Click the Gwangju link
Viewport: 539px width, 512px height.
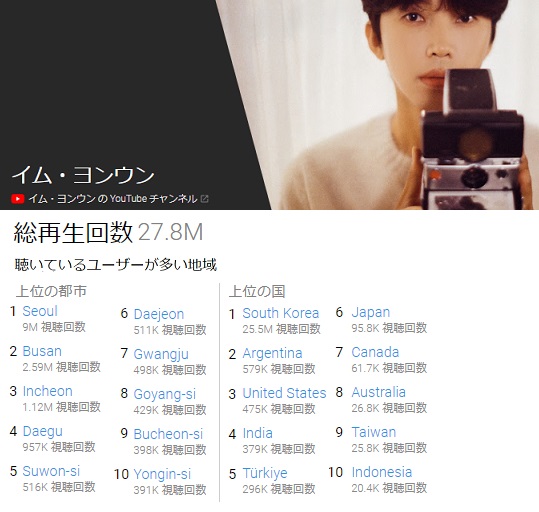161,354
